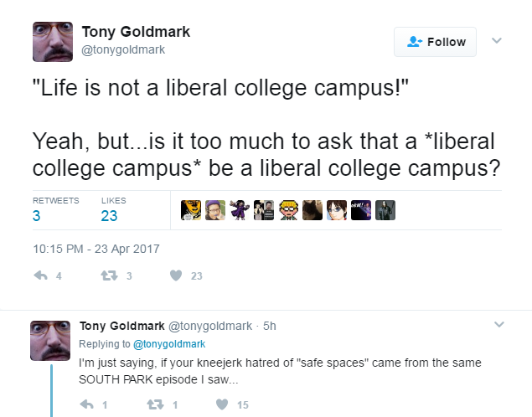Open the @tonygoldmark mention link in reply
532x417 pixels.
click(x=169, y=344)
